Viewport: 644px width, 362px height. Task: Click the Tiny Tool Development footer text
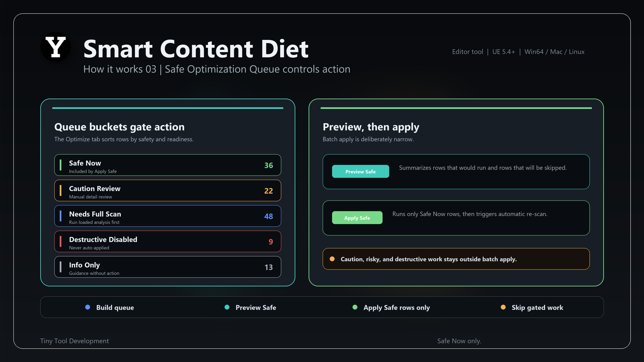[x=74, y=341]
